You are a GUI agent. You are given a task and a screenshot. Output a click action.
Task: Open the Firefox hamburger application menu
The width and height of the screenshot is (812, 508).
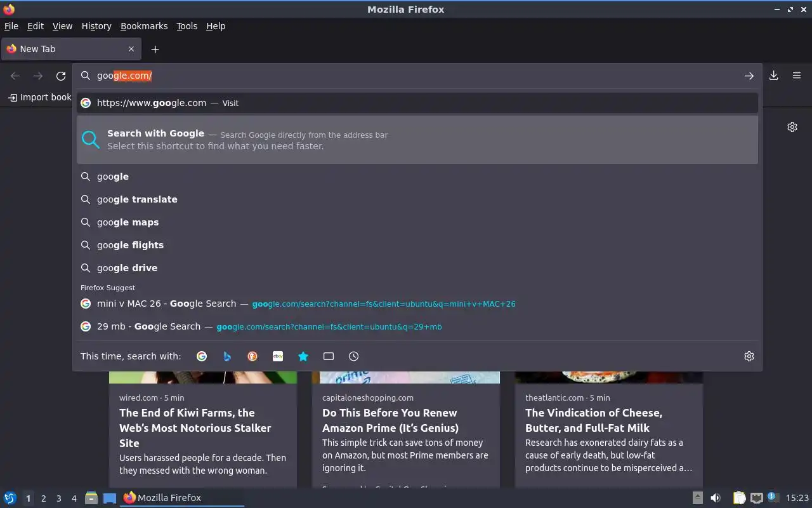coord(797,76)
